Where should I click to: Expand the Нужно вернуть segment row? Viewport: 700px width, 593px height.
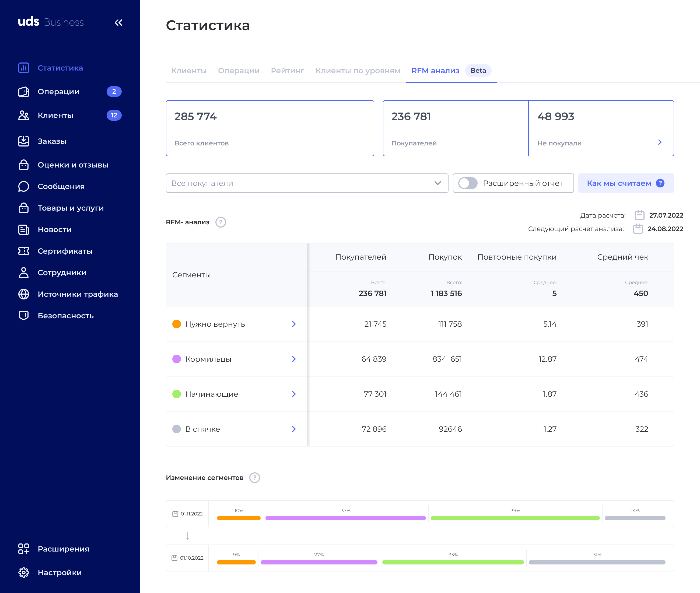coord(293,324)
